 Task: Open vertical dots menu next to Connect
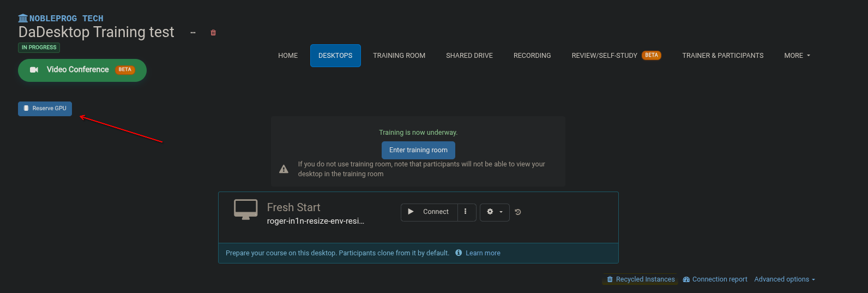(x=466, y=212)
